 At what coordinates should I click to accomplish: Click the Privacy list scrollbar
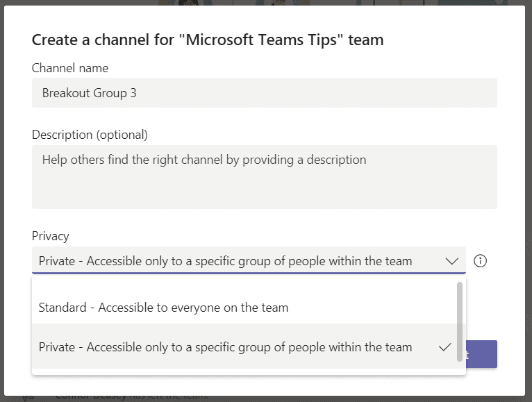point(460,321)
